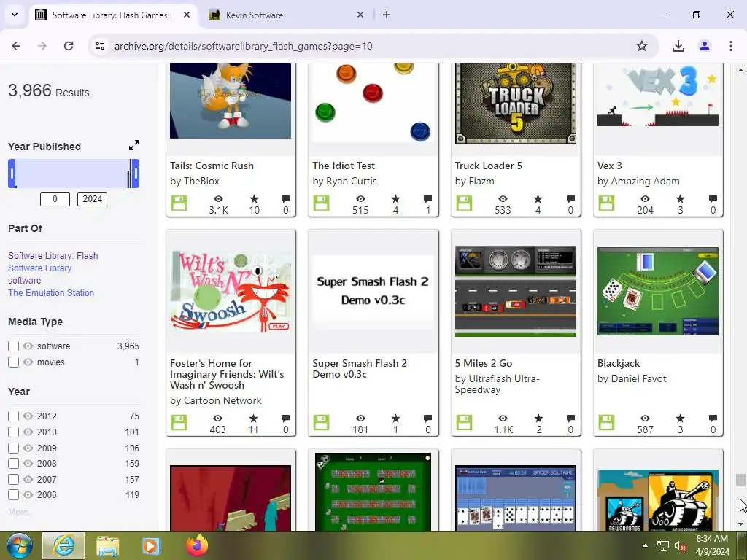Hide movies results with the eye toggle
The height and width of the screenshot is (560, 747).
(x=28, y=362)
